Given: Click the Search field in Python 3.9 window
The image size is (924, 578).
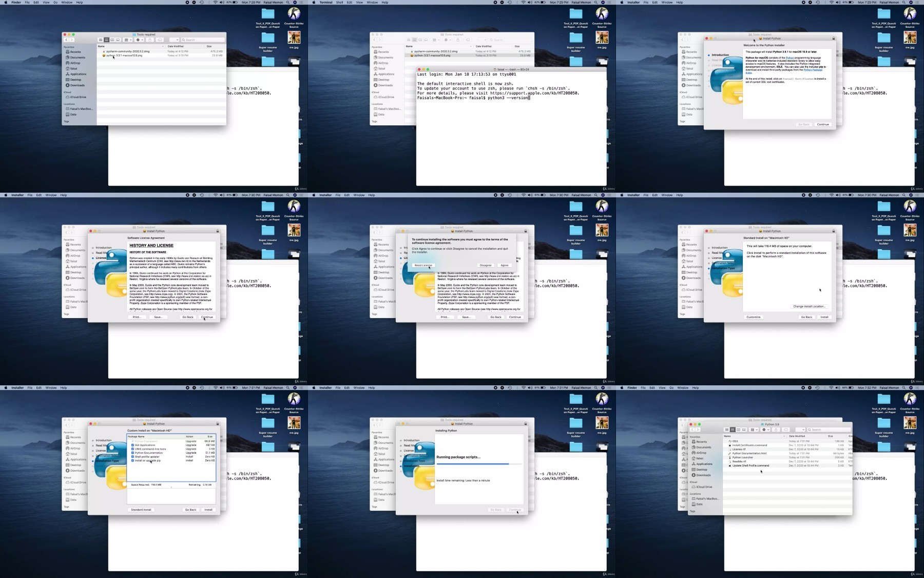Looking at the screenshot, I should point(829,430).
